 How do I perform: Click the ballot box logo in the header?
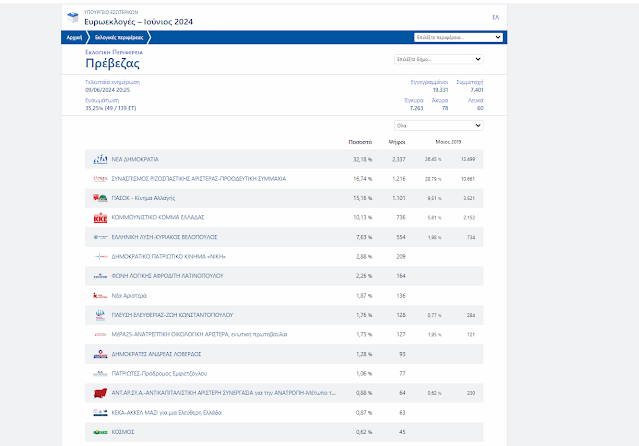click(73, 17)
